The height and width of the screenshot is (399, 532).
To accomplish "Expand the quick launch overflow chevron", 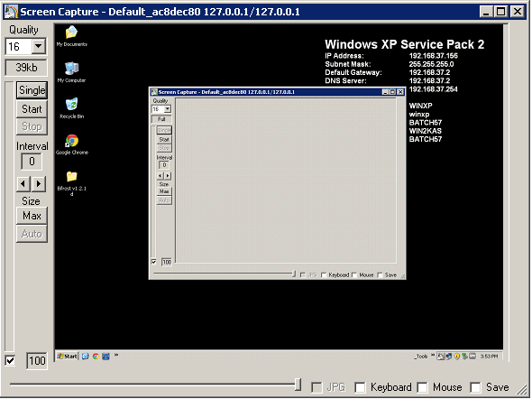I will click(116, 355).
